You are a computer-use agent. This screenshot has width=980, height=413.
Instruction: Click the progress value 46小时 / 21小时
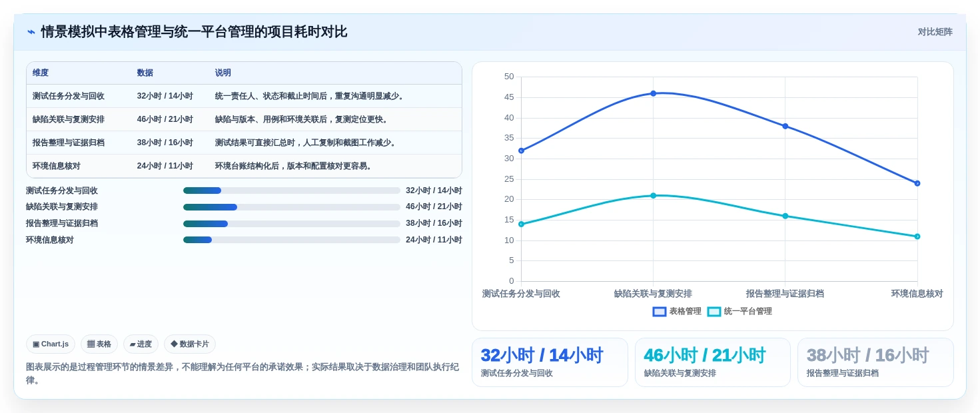click(x=434, y=207)
